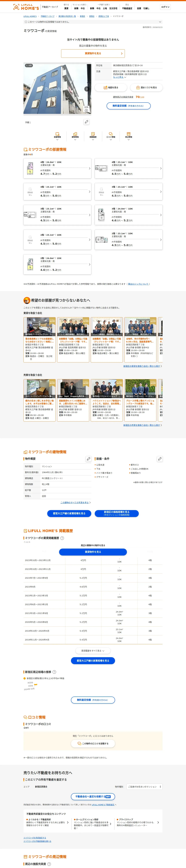Open 2階 24.0m² 4.6万円 room card arrow
The height and width of the screenshot is (868, 186).
click(90, 264)
